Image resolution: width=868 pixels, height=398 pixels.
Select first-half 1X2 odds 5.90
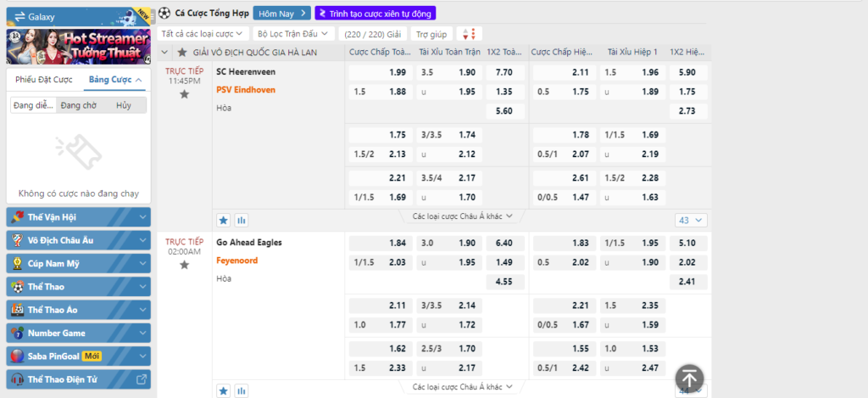[x=688, y=73]
